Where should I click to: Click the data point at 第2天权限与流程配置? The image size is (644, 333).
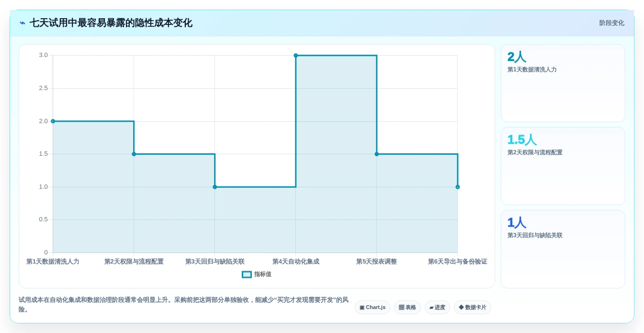point(134,154)
